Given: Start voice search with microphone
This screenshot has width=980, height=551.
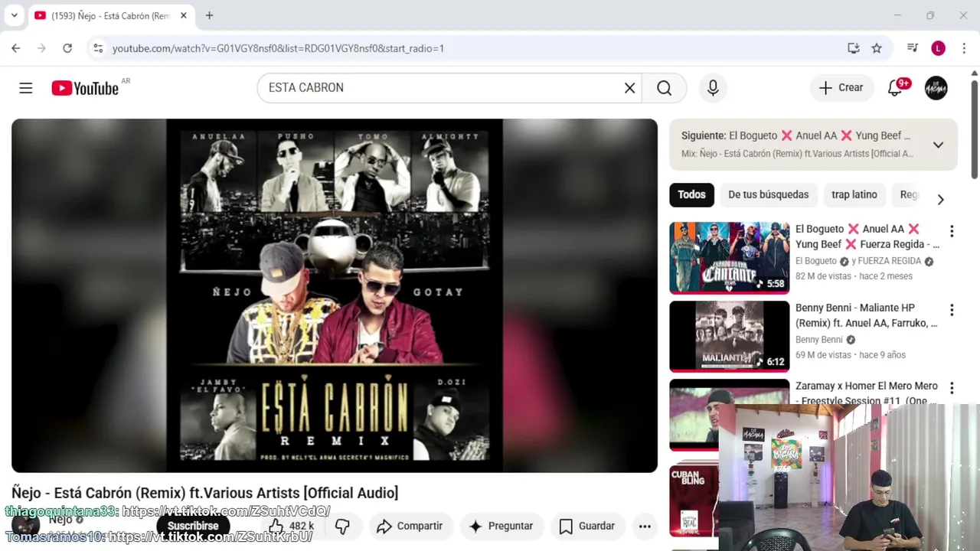Looking at the screenshot, I should tap(713, 88).
